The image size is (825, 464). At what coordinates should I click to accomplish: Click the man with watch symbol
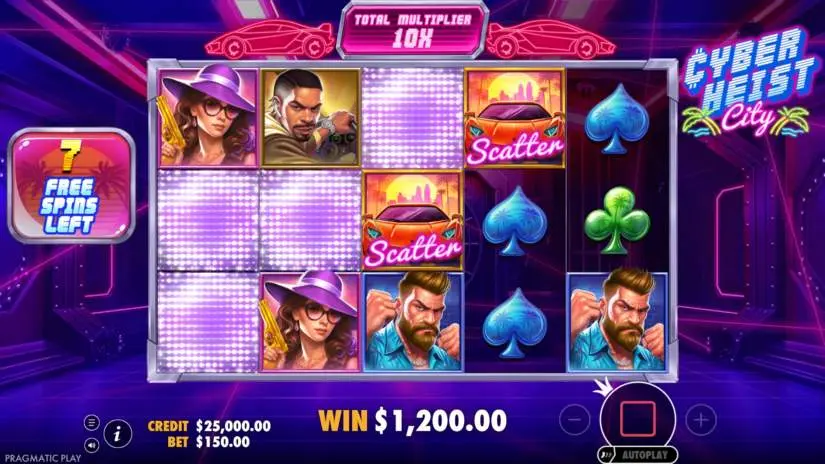pos(310,118)
